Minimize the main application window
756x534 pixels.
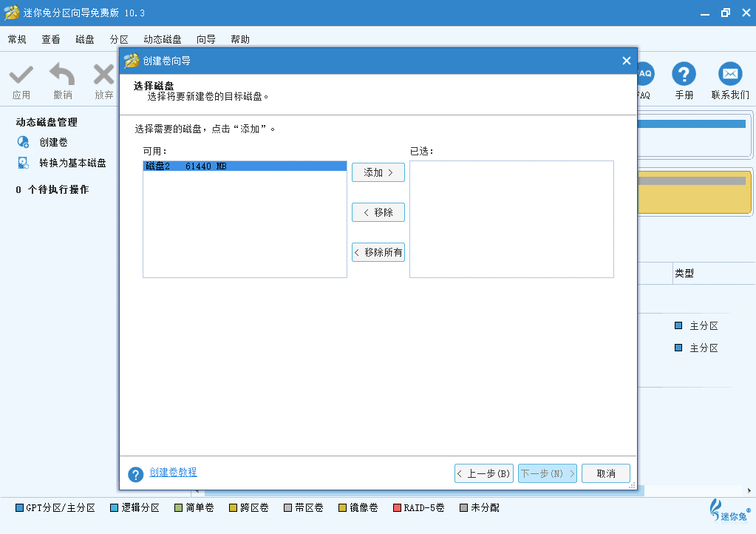click(705, 13)
